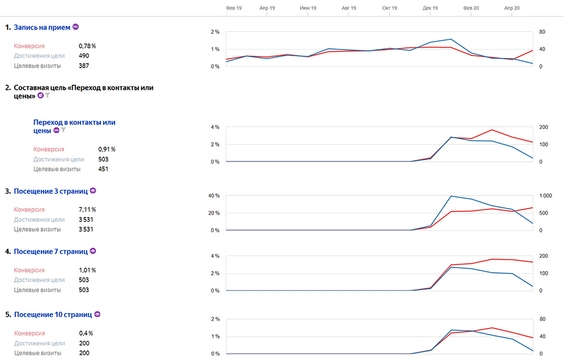Viewport: 568px width, 363px height.
Task: Select Фев 20 marker on the timeline axis
Action: [471, 8]
